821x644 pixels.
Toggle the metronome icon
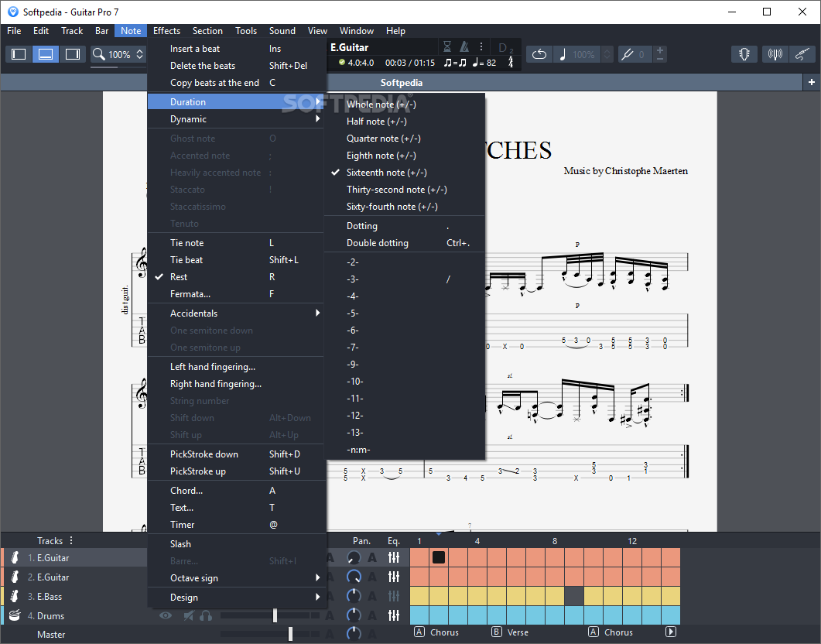tap(464, 47)
